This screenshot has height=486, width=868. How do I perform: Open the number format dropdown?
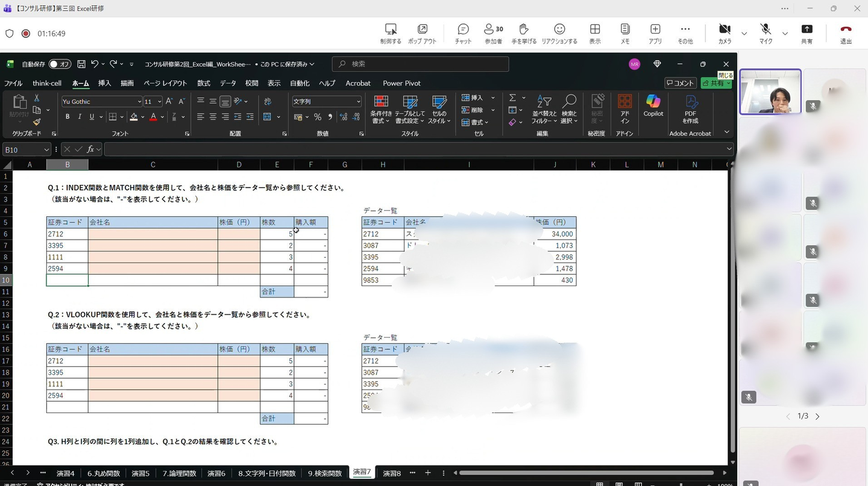tap(358, 102)
